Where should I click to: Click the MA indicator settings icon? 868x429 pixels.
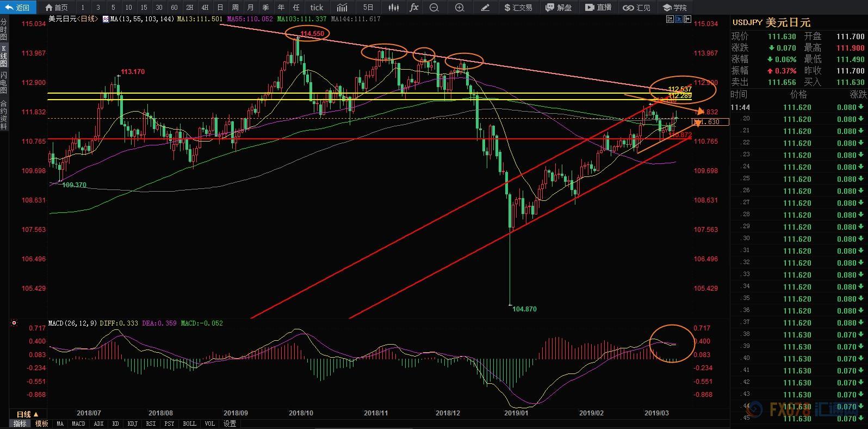pos(105,19)
